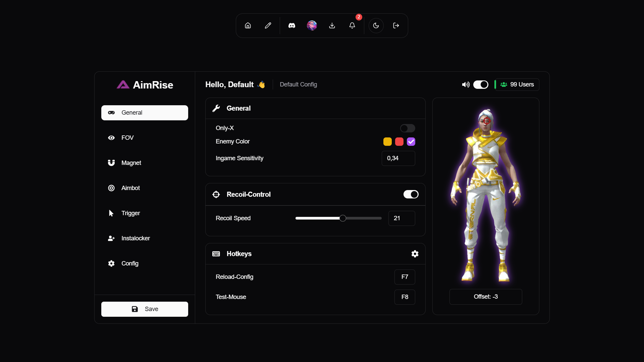Open the Discord icon link
The image size is (644, 362).
(292, 25)
